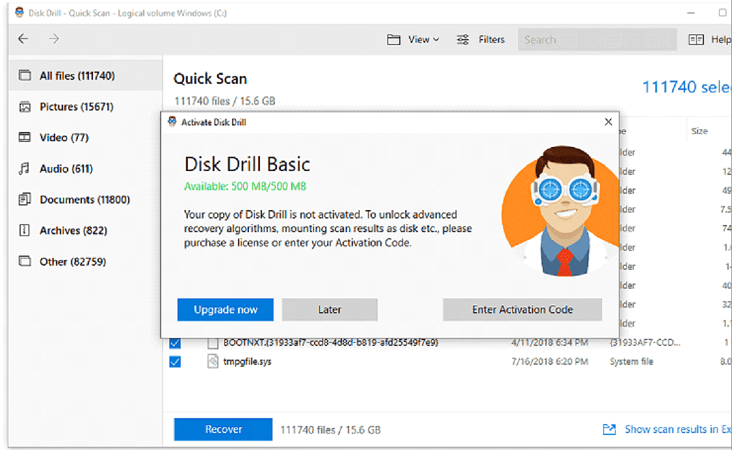
Task: Go back with the left arrow
Action: coord(23,39)
